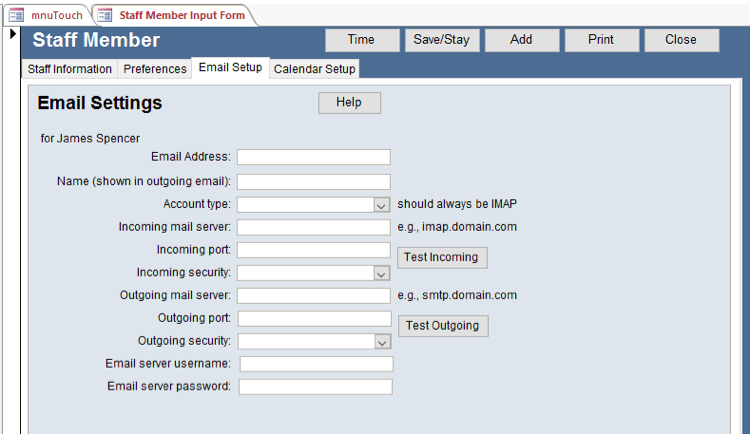Focus the Incoming port field

pyautogui.click(x=314, y=250)
